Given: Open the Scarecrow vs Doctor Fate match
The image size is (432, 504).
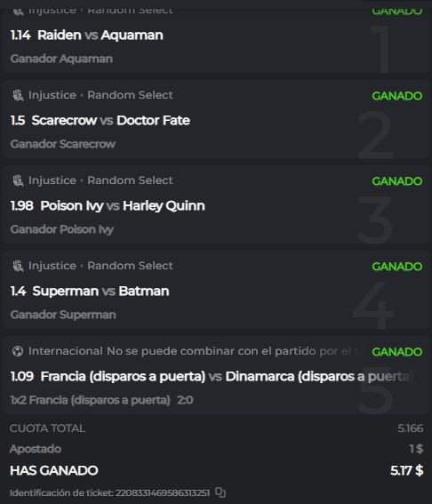Looking at the screenshot, I should point(111,121).
